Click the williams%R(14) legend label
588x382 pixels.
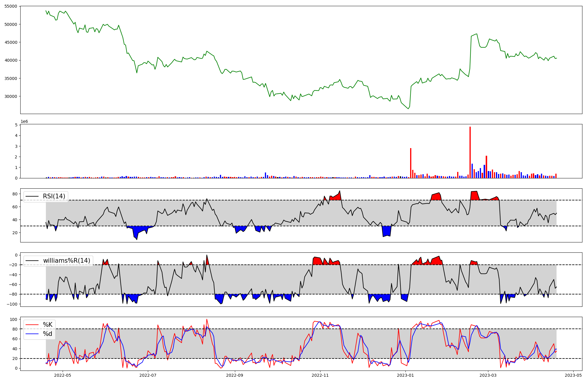pyautogui.click(x=67, y=261)
